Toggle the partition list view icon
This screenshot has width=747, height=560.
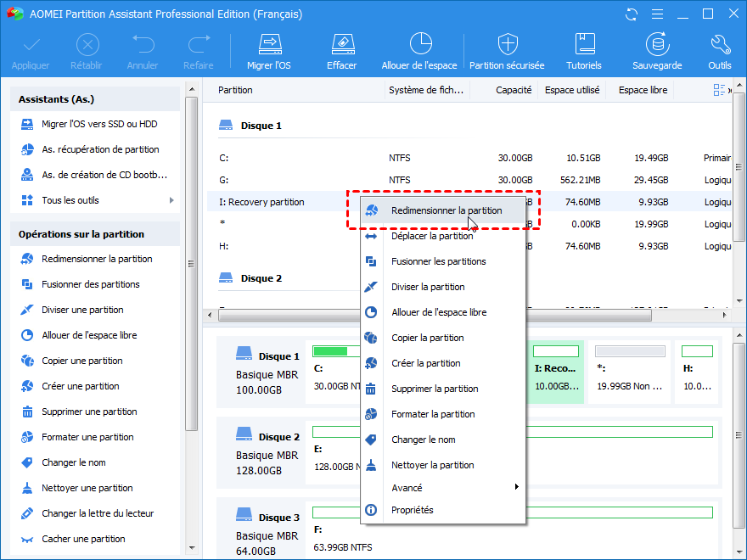click(x=720, y=90)
